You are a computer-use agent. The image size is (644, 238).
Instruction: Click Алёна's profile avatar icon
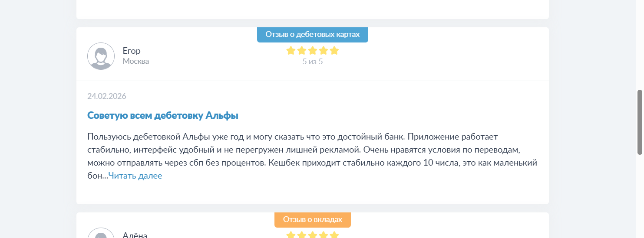tap(101, 234)
